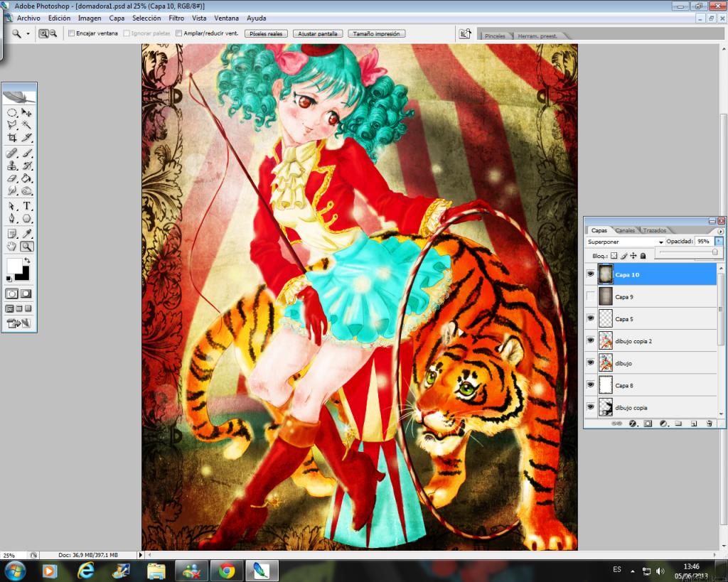Create a new layer group
This screenshot has width=728, height=582.
(x=678, y=424)
